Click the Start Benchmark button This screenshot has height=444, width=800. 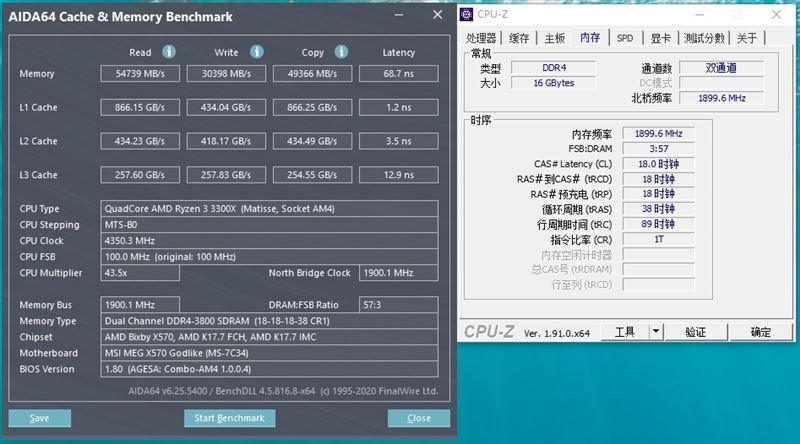point(230,418)
